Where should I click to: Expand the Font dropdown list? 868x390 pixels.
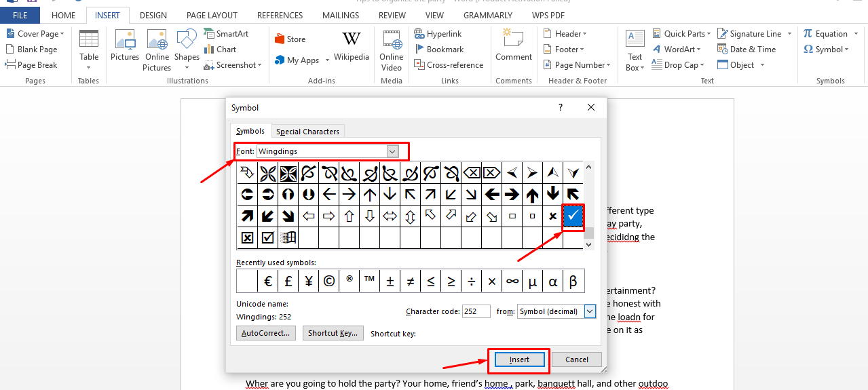(x=392, y=151)
